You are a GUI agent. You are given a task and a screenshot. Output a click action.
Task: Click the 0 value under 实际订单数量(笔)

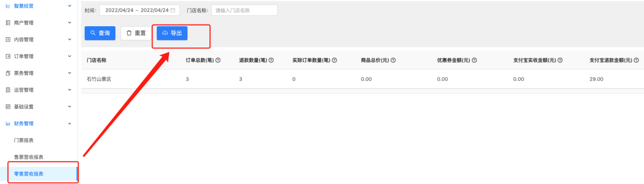(294, 79)
